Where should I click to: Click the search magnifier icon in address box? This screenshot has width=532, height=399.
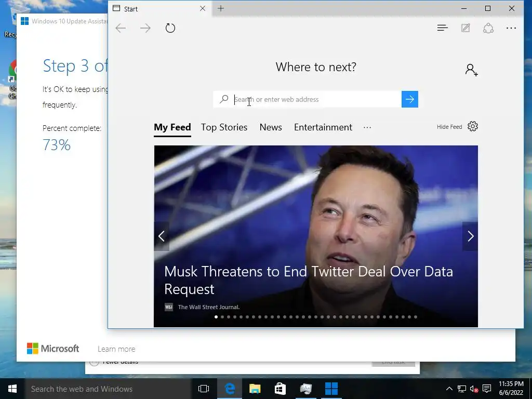[224, 99]
